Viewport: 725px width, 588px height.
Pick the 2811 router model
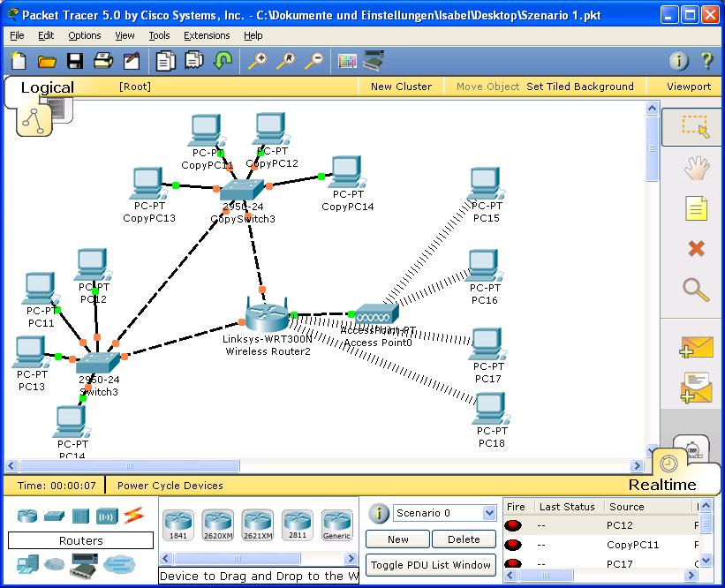point(298,525)
